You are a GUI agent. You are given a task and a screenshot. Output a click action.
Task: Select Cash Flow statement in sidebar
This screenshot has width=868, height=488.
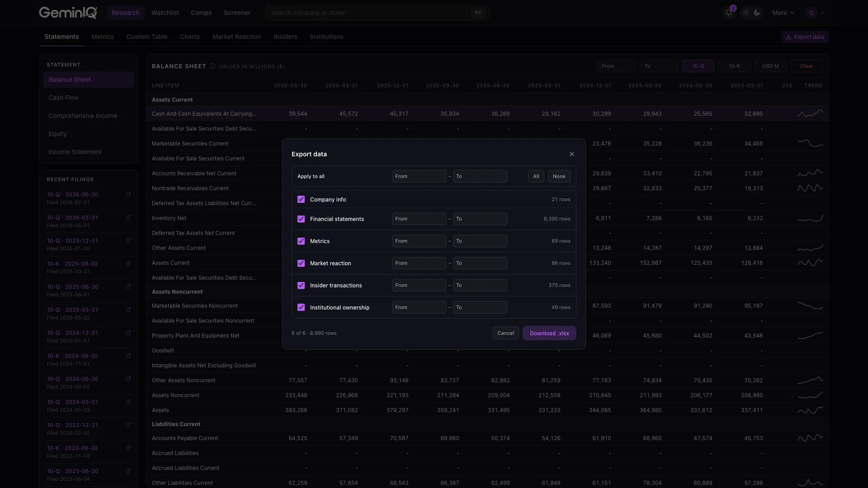89,98
